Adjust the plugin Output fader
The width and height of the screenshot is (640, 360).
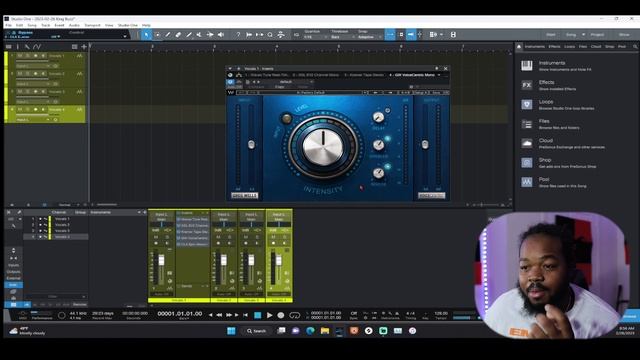click(x=425, y=144)
